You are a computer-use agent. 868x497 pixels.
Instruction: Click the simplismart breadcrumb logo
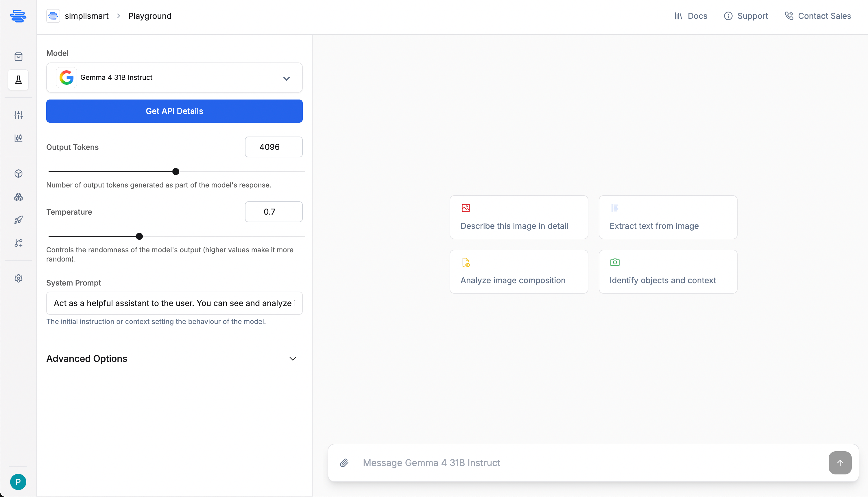pos(53,16)
